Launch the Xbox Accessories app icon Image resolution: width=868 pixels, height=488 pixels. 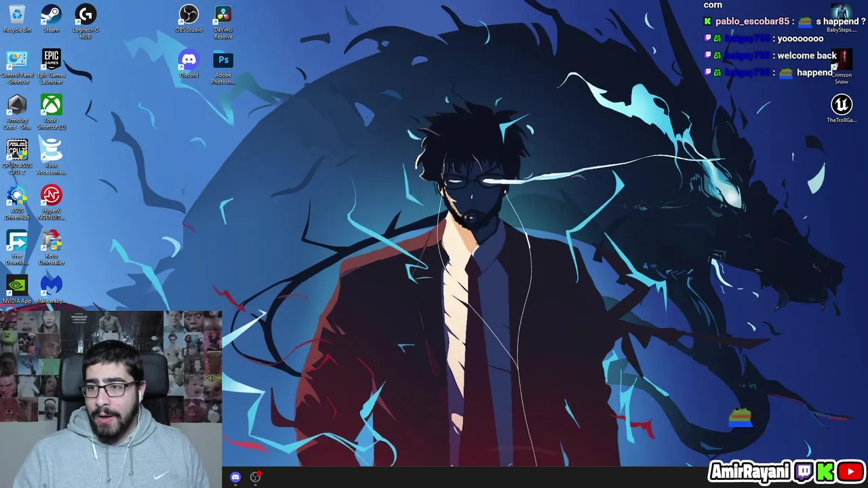tap(52, 157)
